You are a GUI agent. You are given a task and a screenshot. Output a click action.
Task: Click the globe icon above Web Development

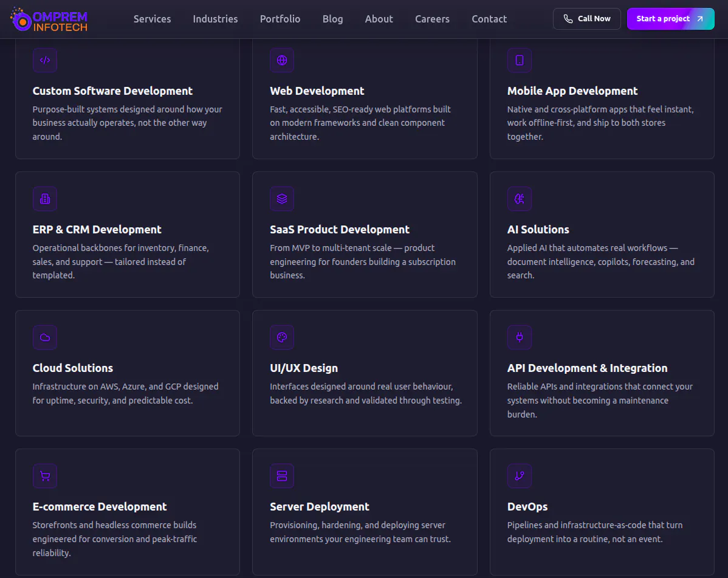pyautogui.click(x=282, y=60)
